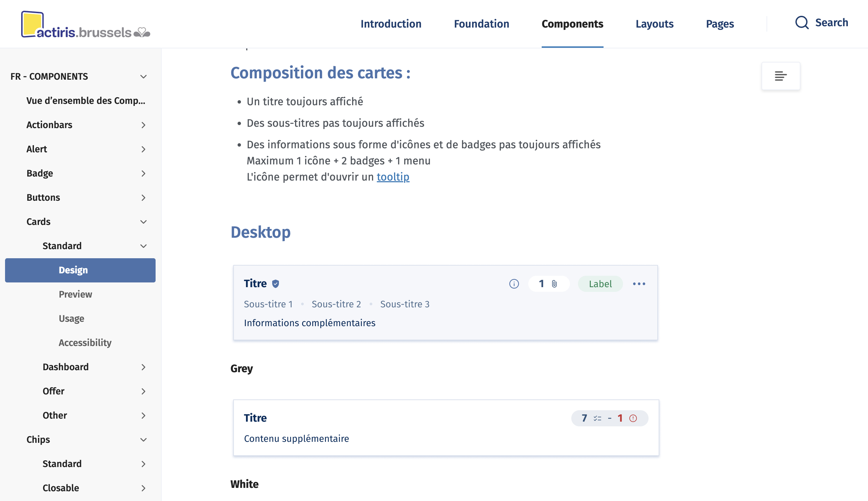Click the Grey caption

tap(241, 369)
